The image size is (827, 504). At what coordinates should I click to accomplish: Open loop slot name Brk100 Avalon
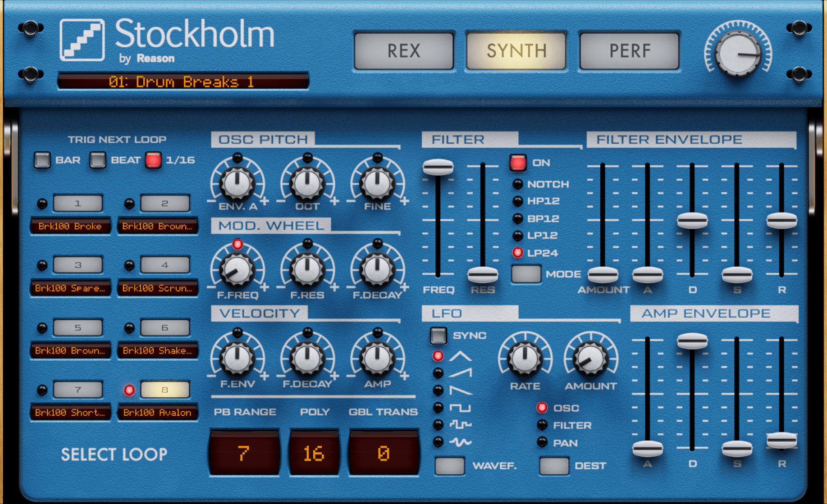(x=157, y=413)
